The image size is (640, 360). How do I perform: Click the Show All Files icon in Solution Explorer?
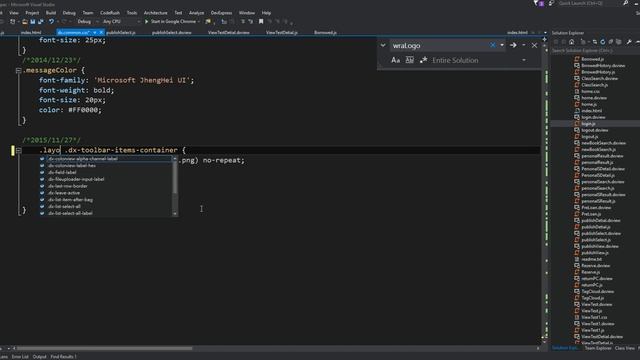[x=619, y=42]
